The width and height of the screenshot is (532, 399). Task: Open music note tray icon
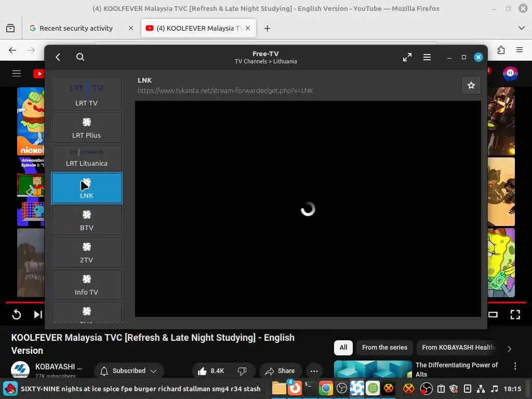click(x=495, y=389)
